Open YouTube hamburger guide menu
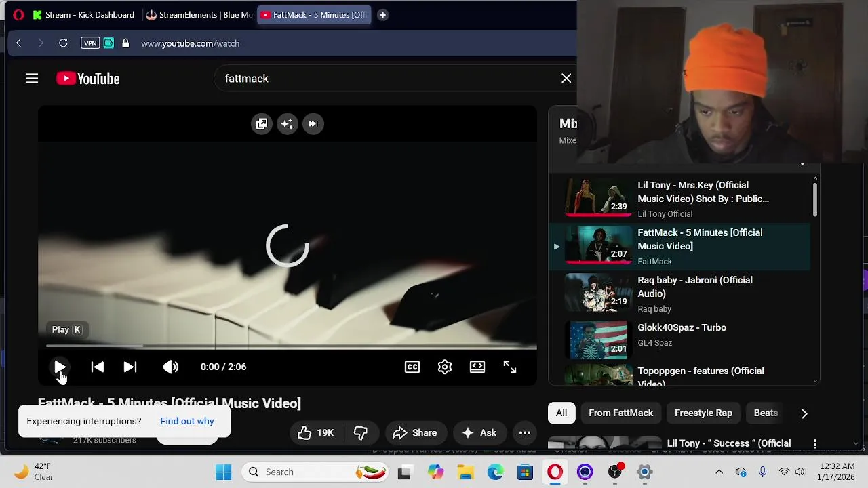This screenshot has height=488, width=868. click(x=32, y=79)
